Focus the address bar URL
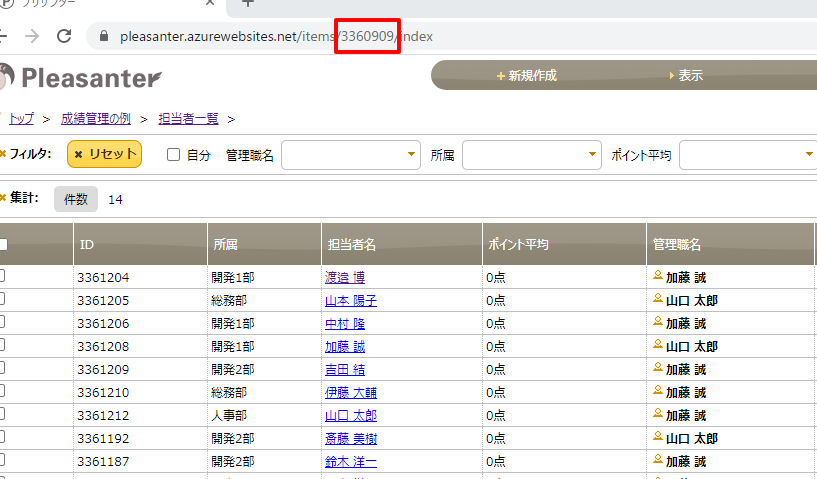The image size is (817, 479). (x=276, y=36)
